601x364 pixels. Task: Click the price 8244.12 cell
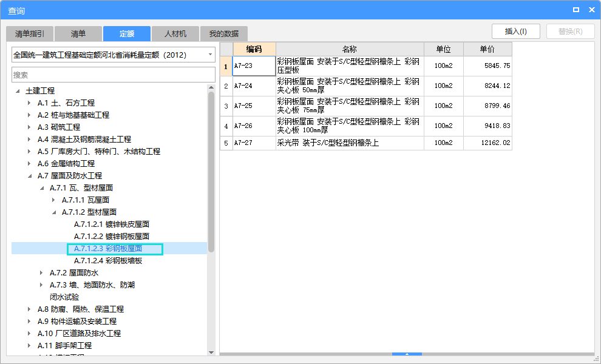(487, 86)
